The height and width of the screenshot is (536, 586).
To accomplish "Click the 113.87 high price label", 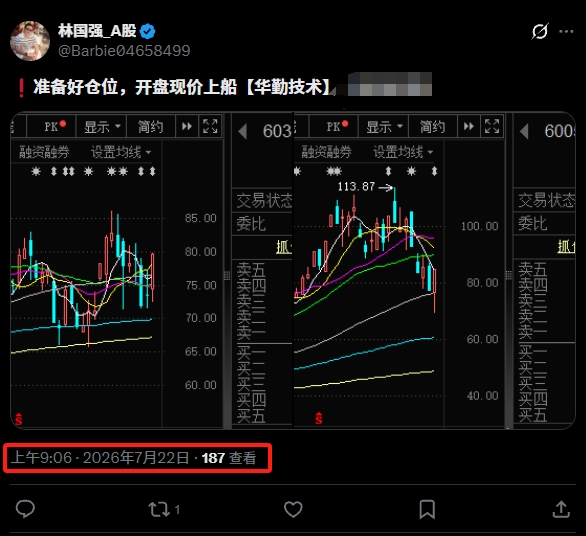I will pyautogui.click(x=356, y=187).
